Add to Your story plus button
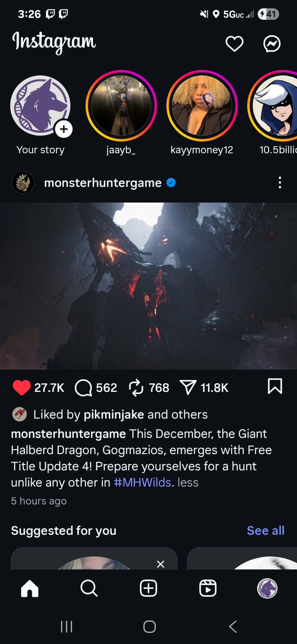The height and width of the screenshot is (644, 297). pos(64,129)
